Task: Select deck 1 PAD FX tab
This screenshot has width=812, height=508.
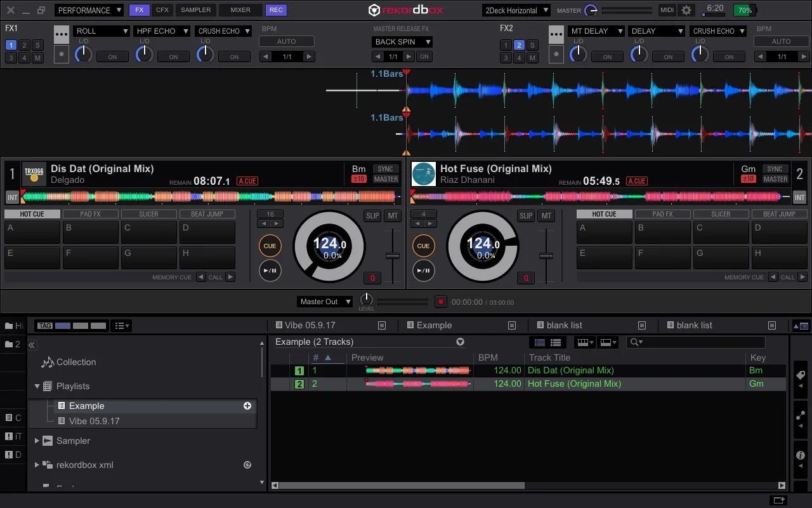Action: [91, 214]
